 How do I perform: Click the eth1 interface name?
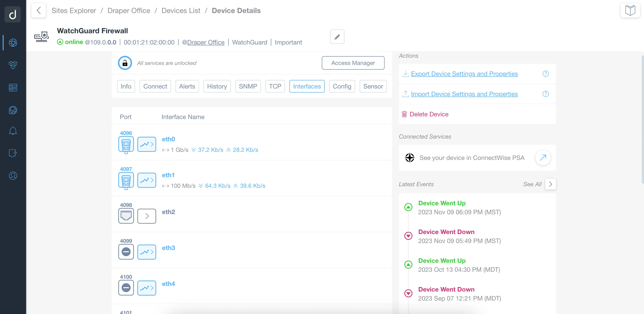(168, 175)
